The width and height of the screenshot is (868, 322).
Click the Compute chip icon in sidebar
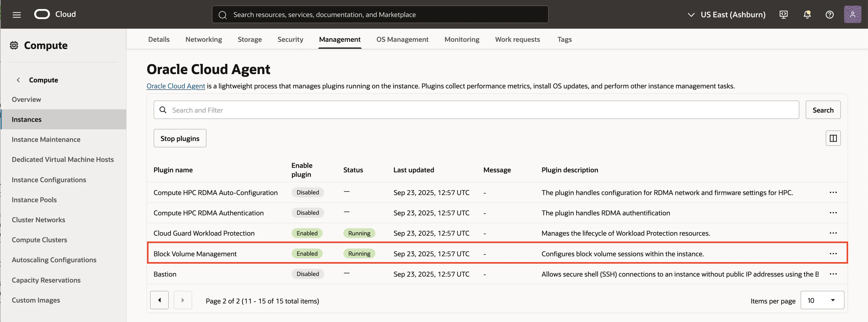tap(14, 45)
